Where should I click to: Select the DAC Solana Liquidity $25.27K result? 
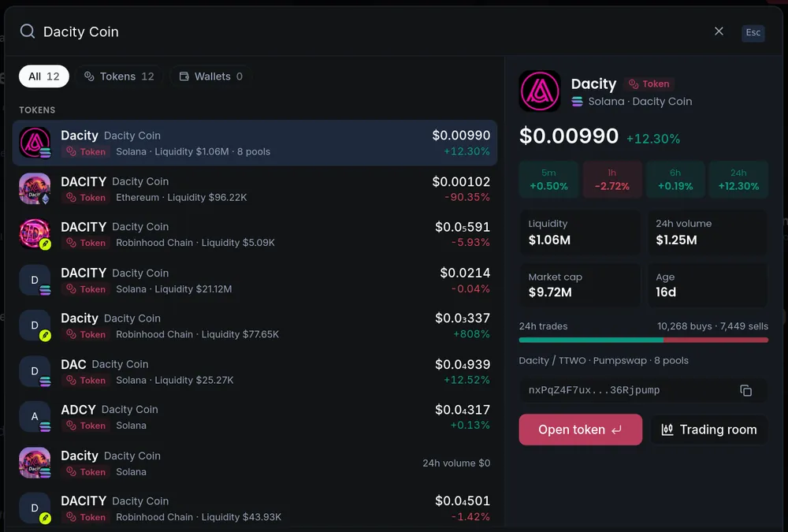[x=255, y=371]
